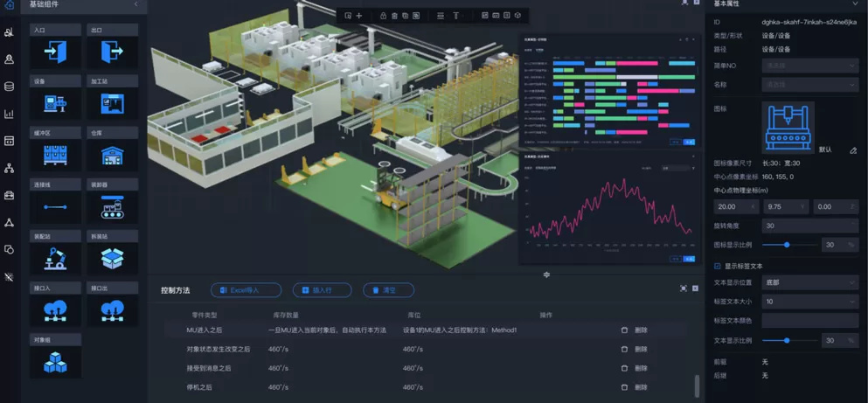
Task: Click 删除 for the 停机之后 row
Action: pyautogui.click(x=641, y=387)
